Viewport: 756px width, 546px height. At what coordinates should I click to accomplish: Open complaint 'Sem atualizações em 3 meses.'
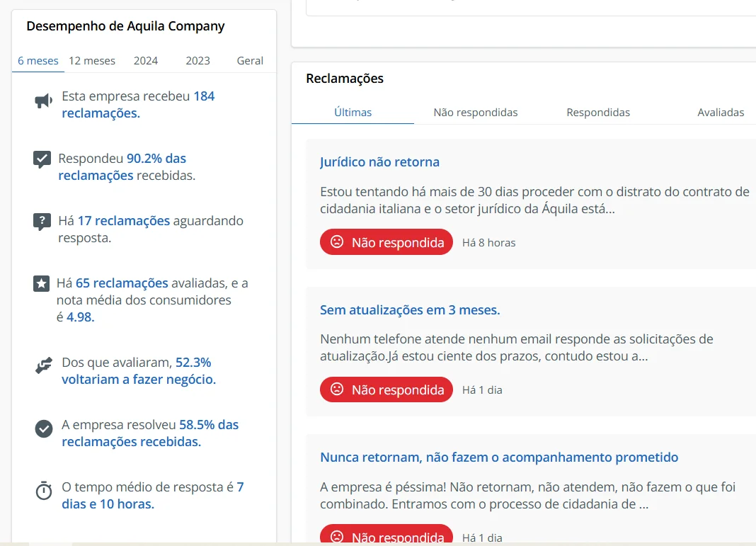(410, 310)
